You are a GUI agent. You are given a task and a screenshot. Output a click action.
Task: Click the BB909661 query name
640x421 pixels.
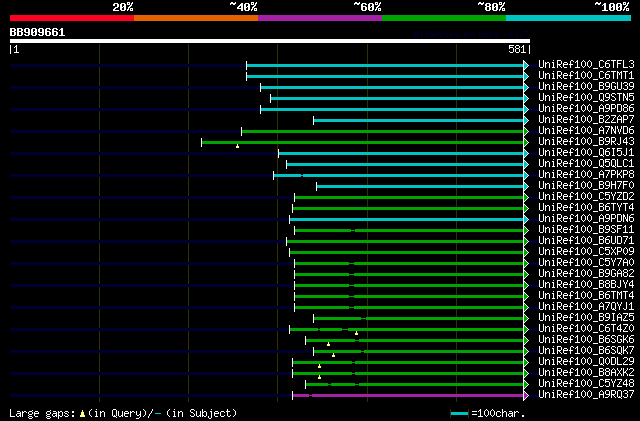pyautogui.click(x=37, y=33)
